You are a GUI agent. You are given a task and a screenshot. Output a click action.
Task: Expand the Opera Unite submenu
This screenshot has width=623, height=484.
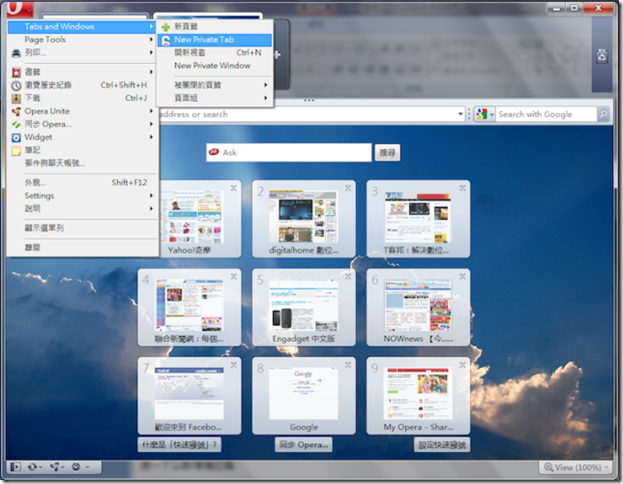(x=82, y=111)
